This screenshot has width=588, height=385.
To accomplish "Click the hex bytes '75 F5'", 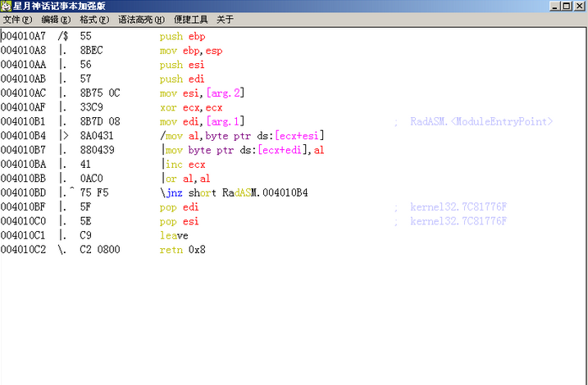I will 94,192.
